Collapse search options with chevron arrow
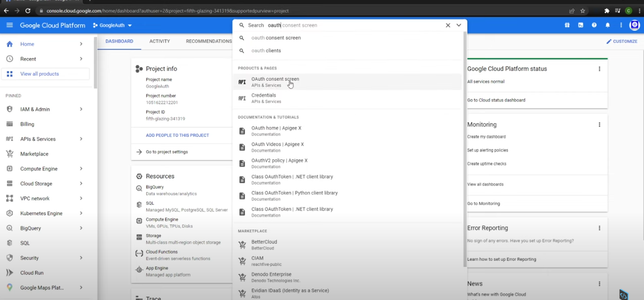The image size is (644, 300). click(459, 26)
